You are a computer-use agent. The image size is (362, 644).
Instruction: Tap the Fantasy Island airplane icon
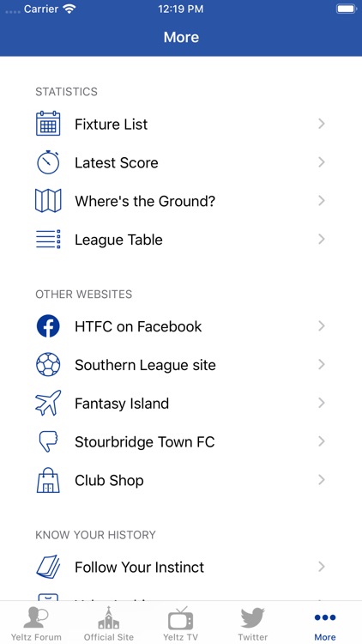(48, 403)
